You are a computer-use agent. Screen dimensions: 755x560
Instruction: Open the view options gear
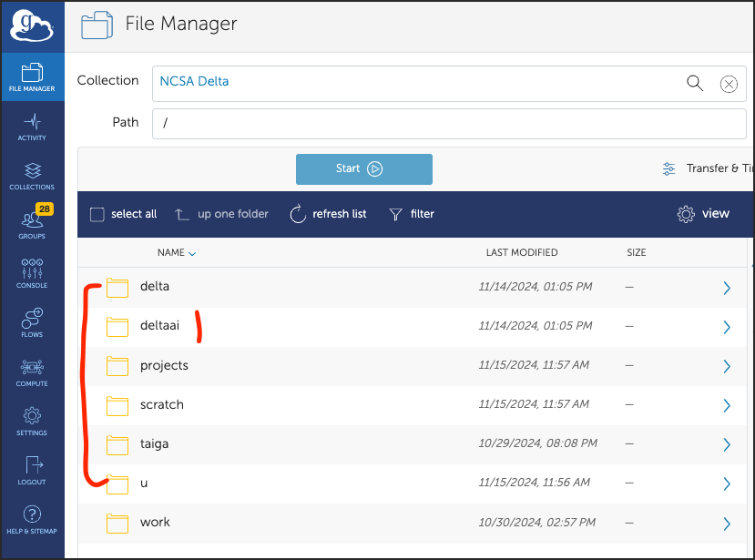click(x=704, y=214)
